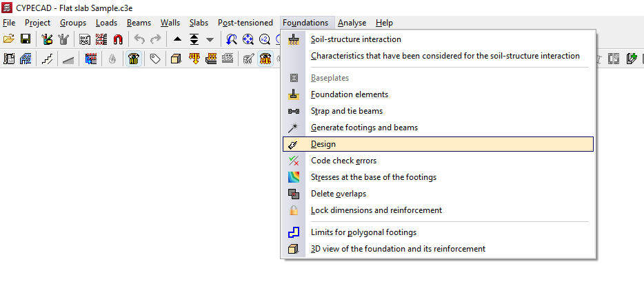644x284 pixels.
Task: Choose Stresses at the base of footings
Action: [x=373, y=177]
